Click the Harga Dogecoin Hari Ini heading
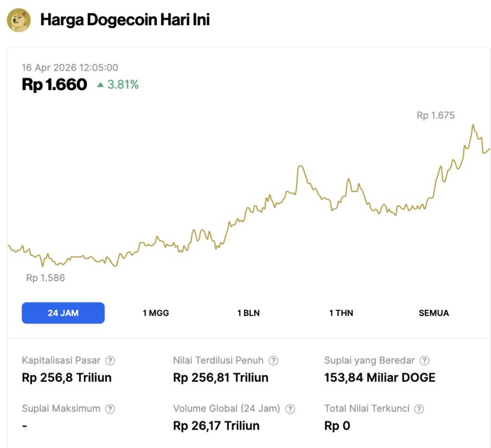 point(125,20)
